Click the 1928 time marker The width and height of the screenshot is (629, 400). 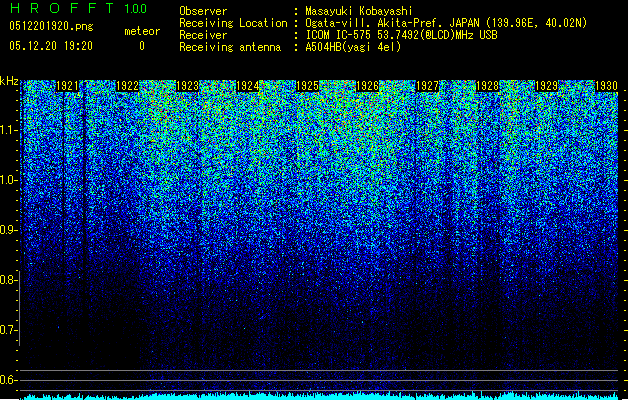coord(487,86)
